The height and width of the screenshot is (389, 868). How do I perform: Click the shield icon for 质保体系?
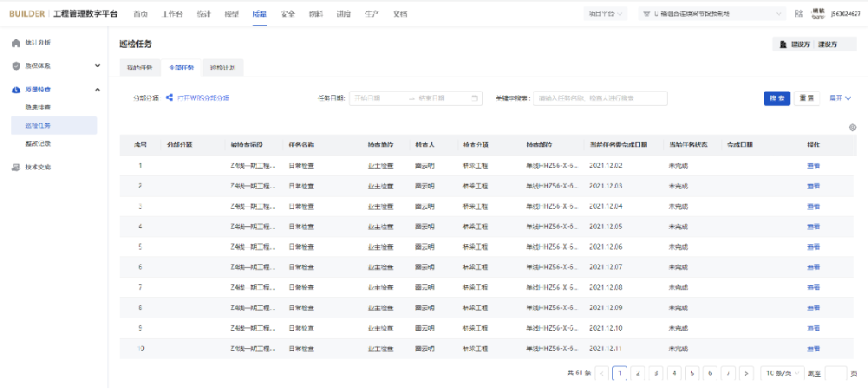tap(16, 66)
